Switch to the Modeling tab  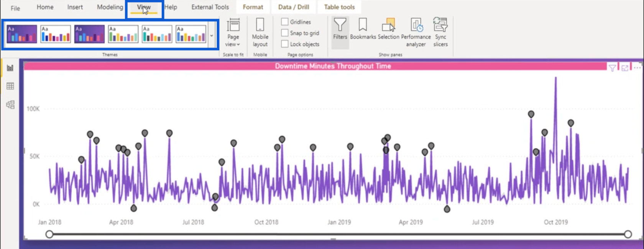pyautogui.click(x=110, y=7)
